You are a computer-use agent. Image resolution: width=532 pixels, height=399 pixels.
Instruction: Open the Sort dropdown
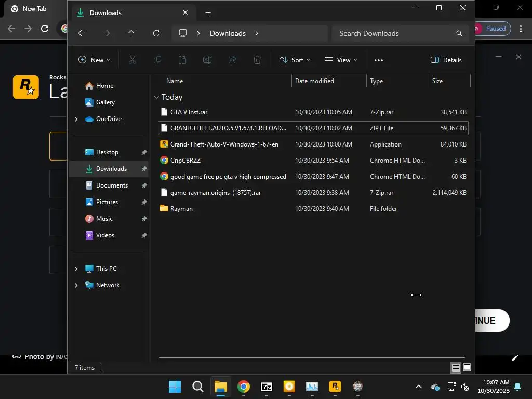pyautogui.click(x=295, y=60)
